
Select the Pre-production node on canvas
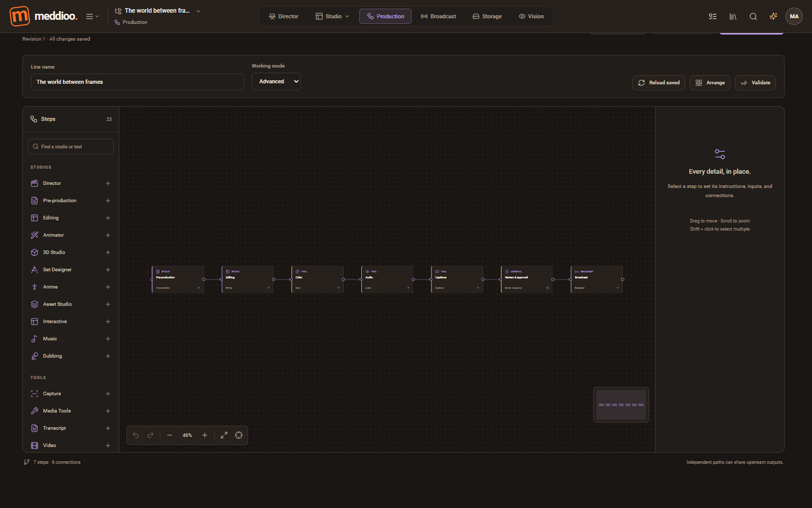tap(178, 279)
